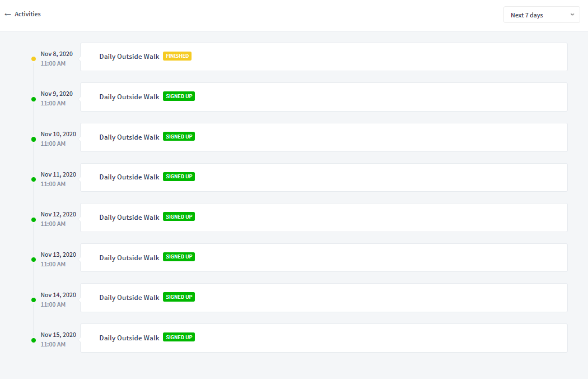The image size is (588, 379).
Task: Open the Nov 8 Daily Outside Walk card
Action: point(324,57)
